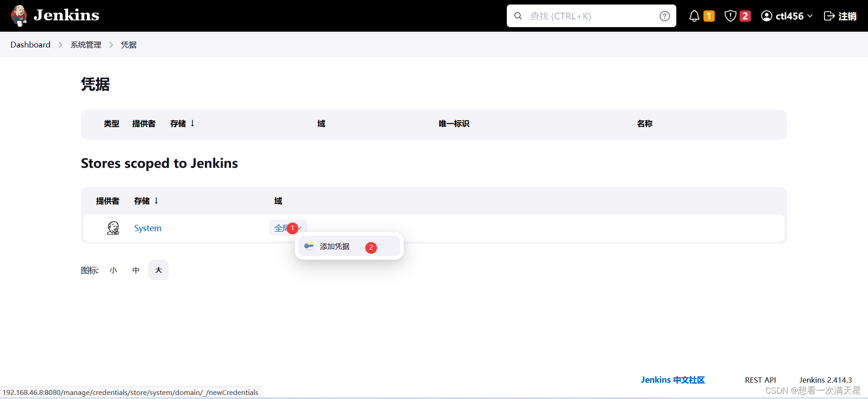The image size is (868, 399).
Task: Sort top table by 域 column
Action: 321,123
